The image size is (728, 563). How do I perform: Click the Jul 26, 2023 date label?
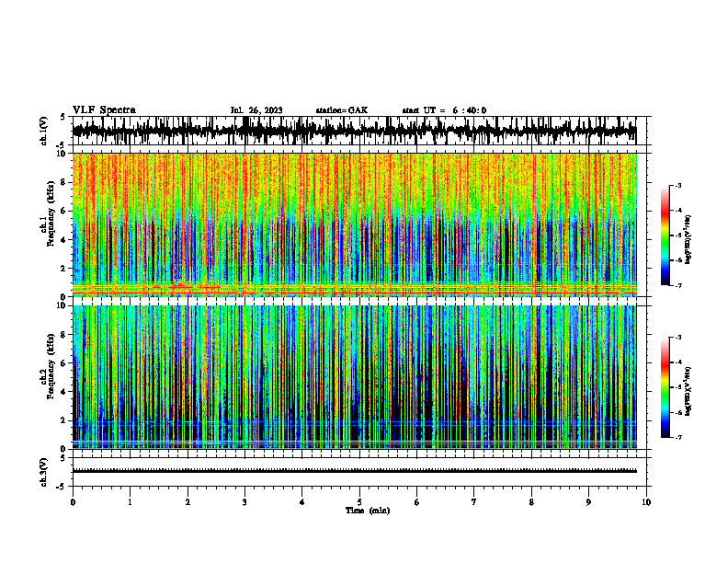click(x=256, y=110)
